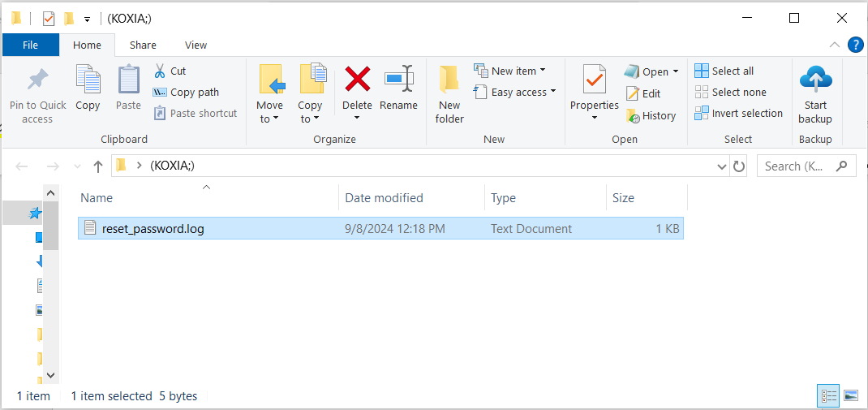
Task: Click New folder icon in title bar toolbar
Action: 69,19
